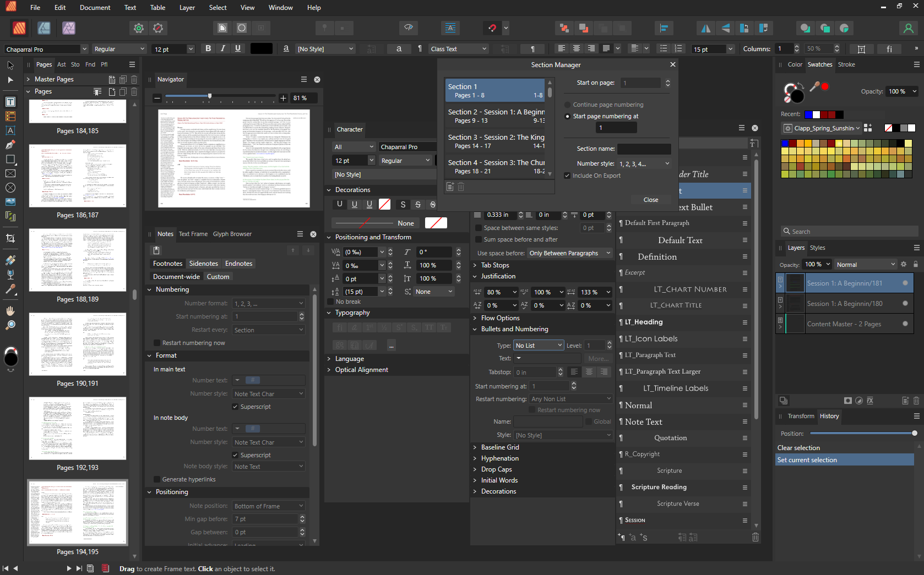Viewport: 924px width, 575px height.
Task: Select the Zoom tool
Action: [10, 325]
